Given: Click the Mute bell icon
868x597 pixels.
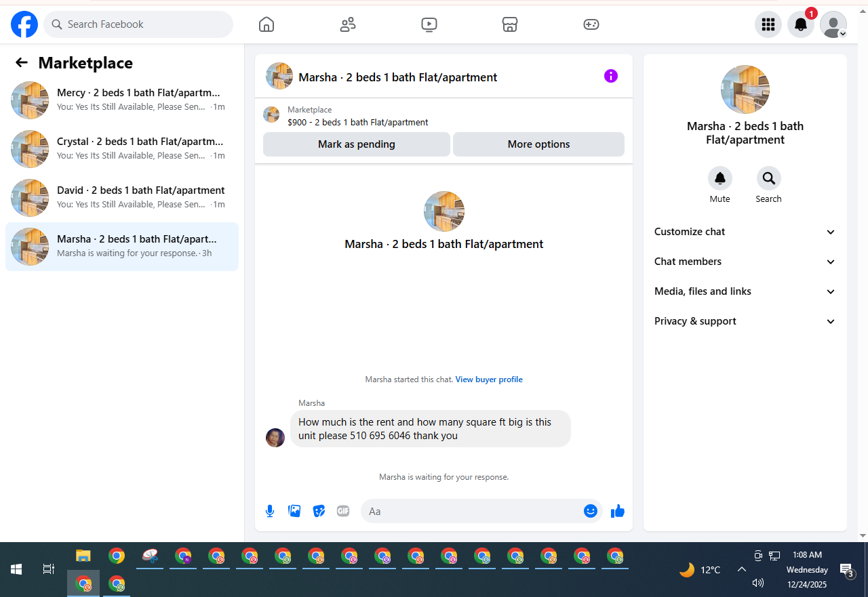Looking at the screenshot, I should coord(720,178).
